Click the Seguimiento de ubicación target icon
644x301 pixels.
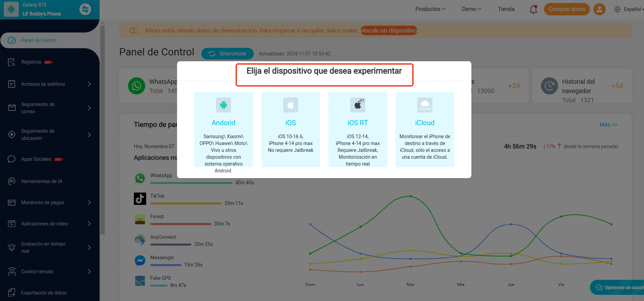click(x=12, y=134)
